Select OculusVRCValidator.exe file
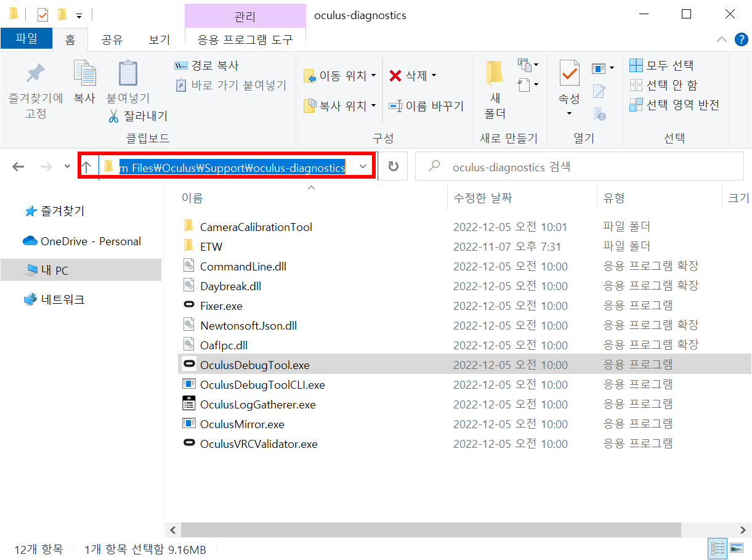The image size is (752, 560). click(x=259, y=444)
